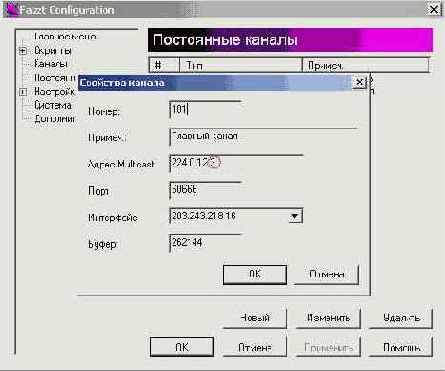Select Дополнительно in the tree
445x371 pixels.
click(54, 119)
